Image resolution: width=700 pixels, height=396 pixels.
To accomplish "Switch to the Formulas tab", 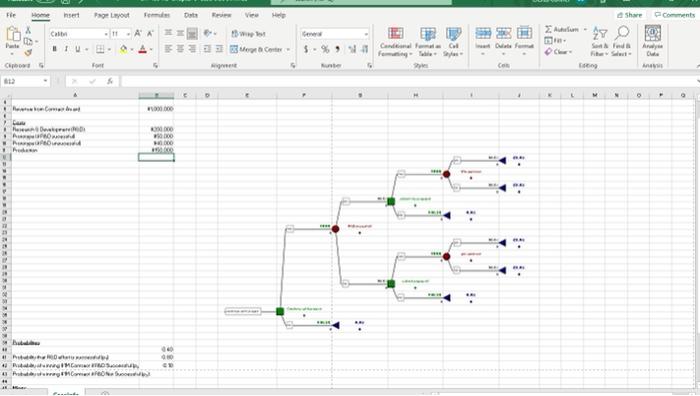I will click(157, 15).
